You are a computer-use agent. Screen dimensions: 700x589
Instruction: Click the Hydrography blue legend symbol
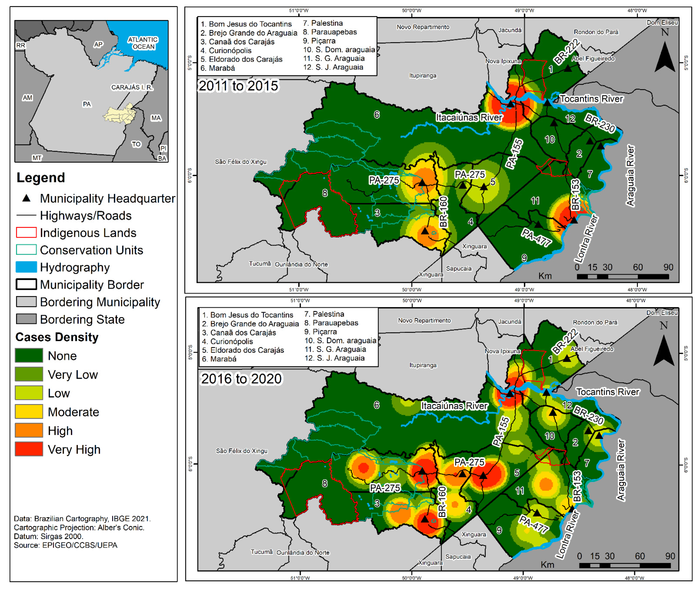(26, 267)
